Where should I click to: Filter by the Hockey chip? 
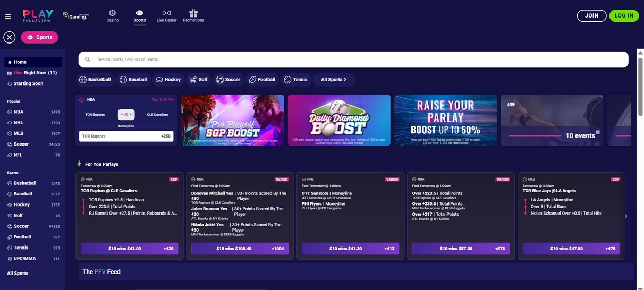pos(168,80)
